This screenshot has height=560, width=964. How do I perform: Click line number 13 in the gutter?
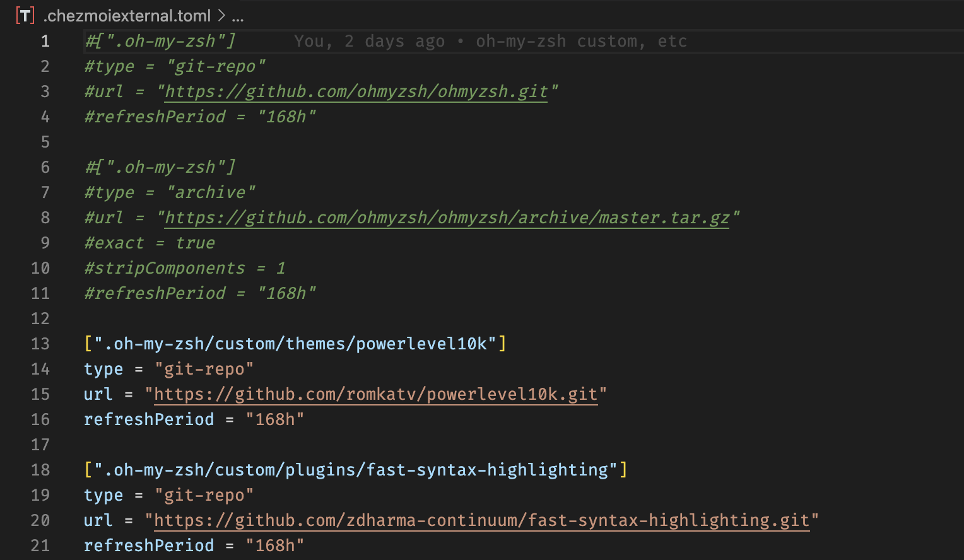click(40, 344)
